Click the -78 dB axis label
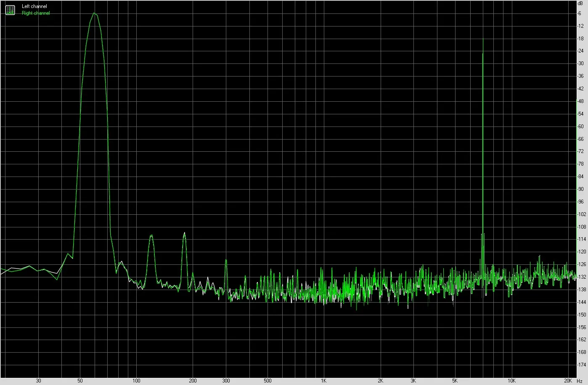 580,164
